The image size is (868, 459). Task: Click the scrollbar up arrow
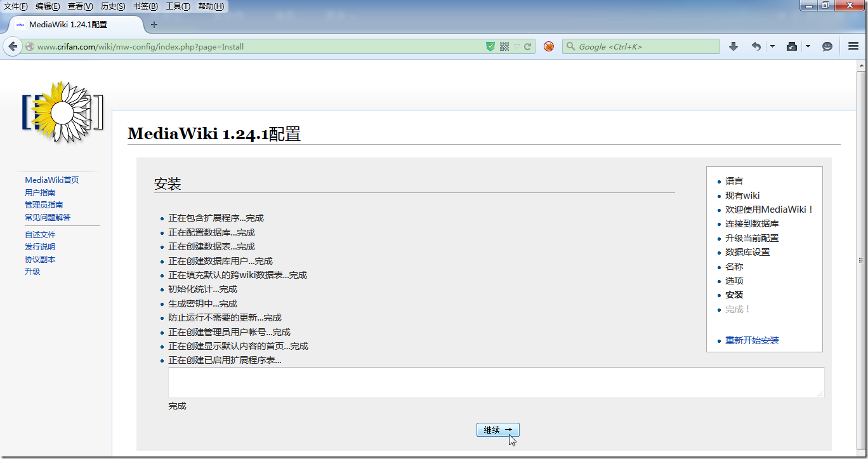click(x=862, y=65)
